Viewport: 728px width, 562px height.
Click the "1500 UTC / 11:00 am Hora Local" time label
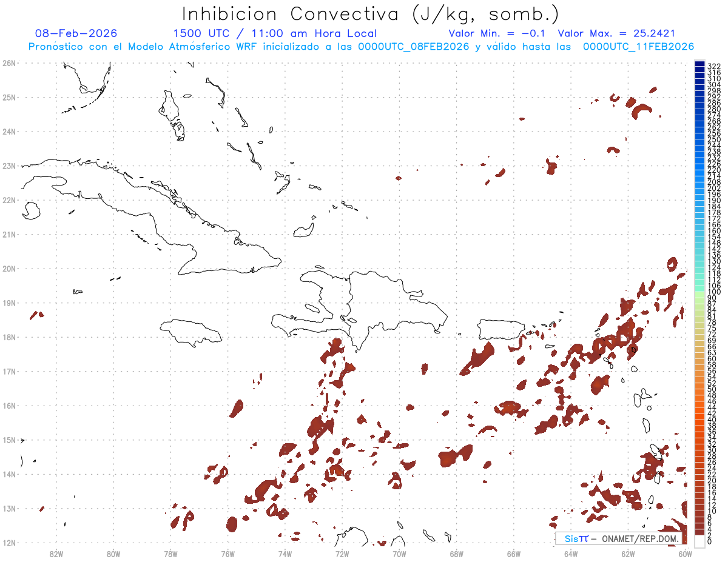(x=275, y=33)
